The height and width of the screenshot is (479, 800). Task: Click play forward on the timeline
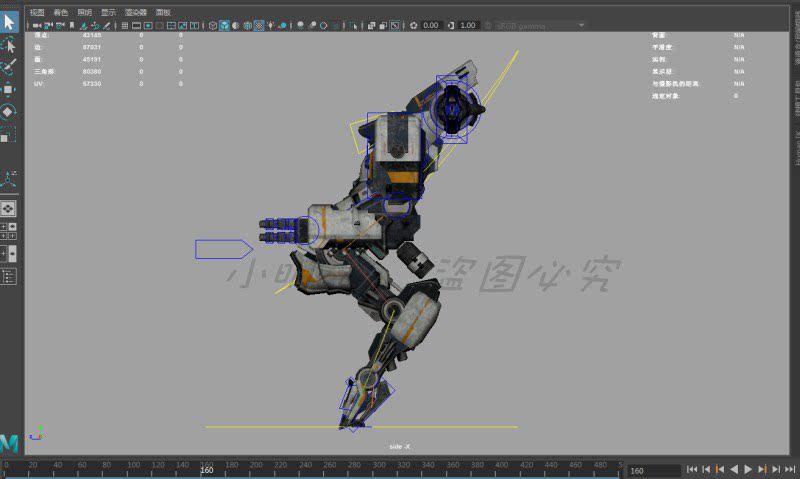748,469
